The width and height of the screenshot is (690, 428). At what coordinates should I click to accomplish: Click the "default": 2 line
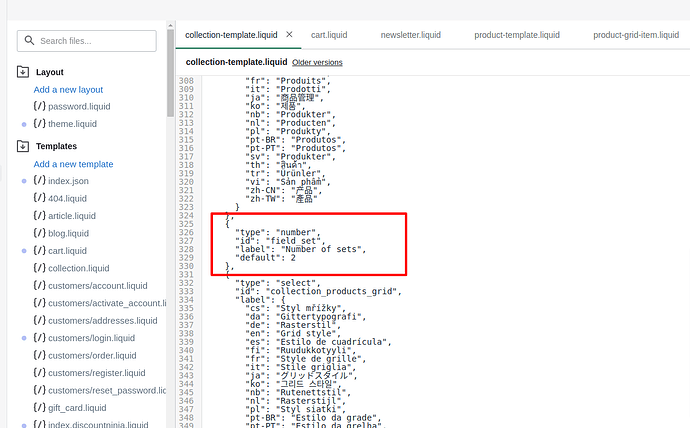point(265,258)
